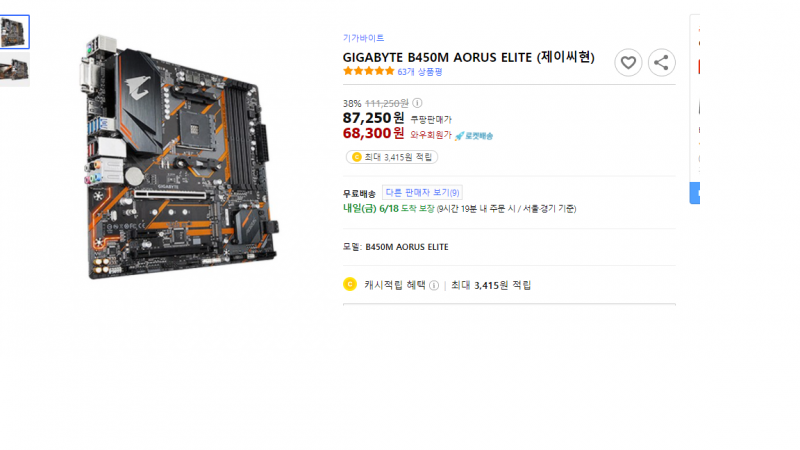Viewport: 800px width, 450px height.
Task: Click the 로켓배송 rocket delivery badge
Action: coord(474,136)
